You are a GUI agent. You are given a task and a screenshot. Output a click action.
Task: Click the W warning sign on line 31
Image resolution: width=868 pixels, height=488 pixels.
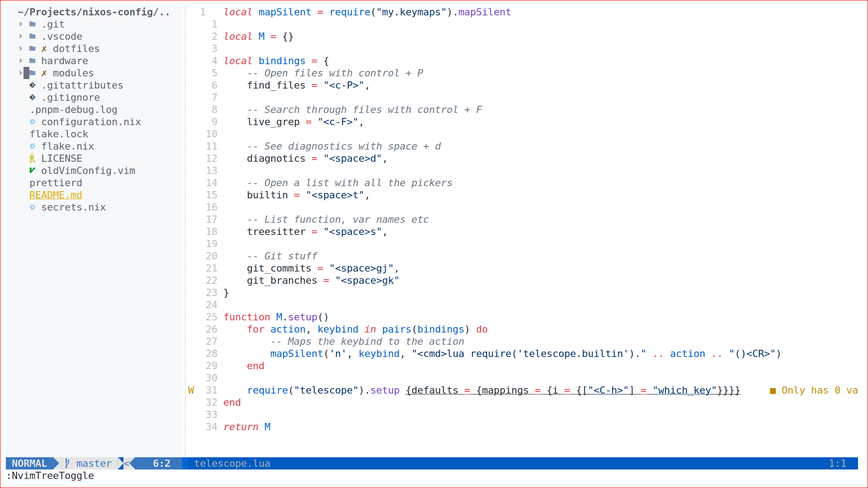point(191,390)
